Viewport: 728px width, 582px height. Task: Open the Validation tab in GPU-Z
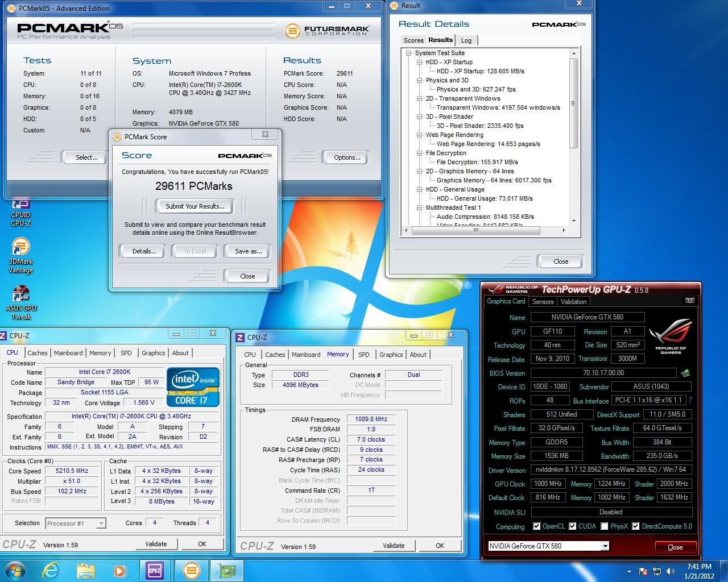573,302
